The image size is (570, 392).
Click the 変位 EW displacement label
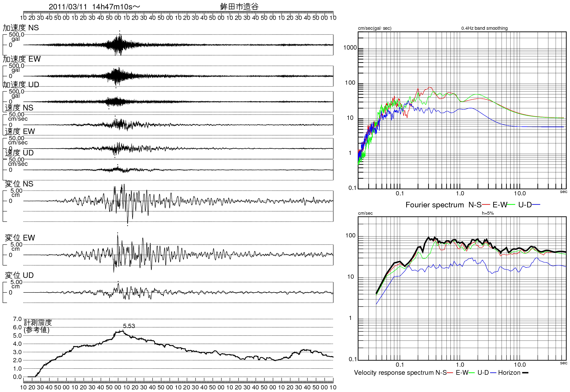(x=20, y=238)
